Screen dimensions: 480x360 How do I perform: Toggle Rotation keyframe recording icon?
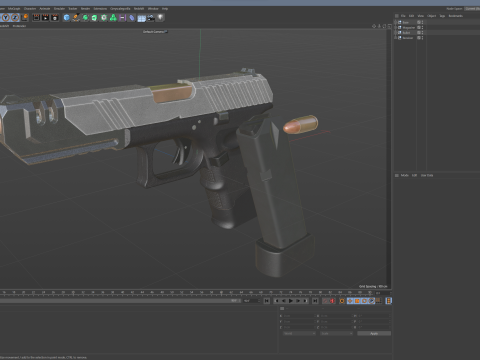pos(364,301)
